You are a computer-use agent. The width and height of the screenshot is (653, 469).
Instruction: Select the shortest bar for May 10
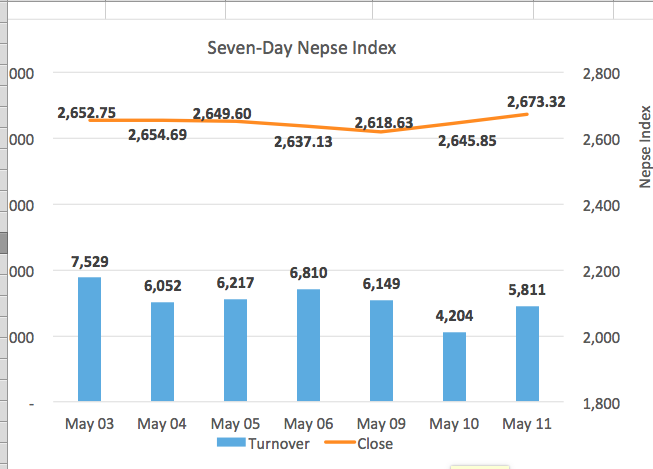pos(454,367)
